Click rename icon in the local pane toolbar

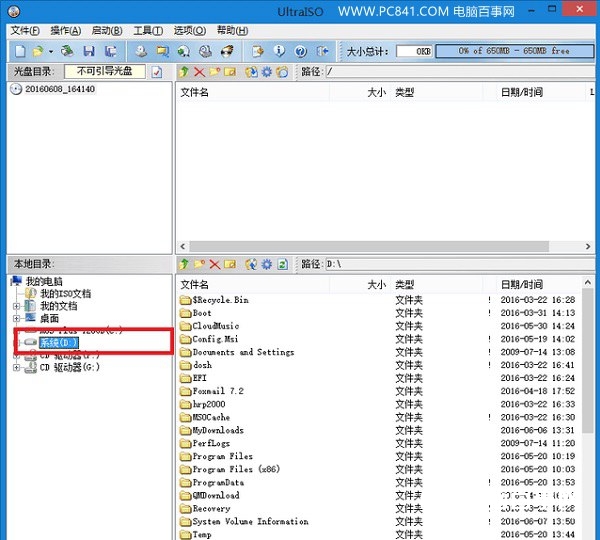pyautogui.click(x=230, y=264)
